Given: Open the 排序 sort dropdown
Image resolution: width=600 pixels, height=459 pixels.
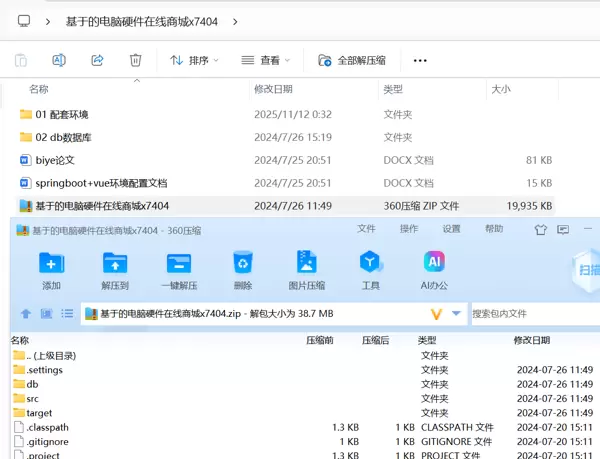Looking at the screenshot, I should [194, 60].
